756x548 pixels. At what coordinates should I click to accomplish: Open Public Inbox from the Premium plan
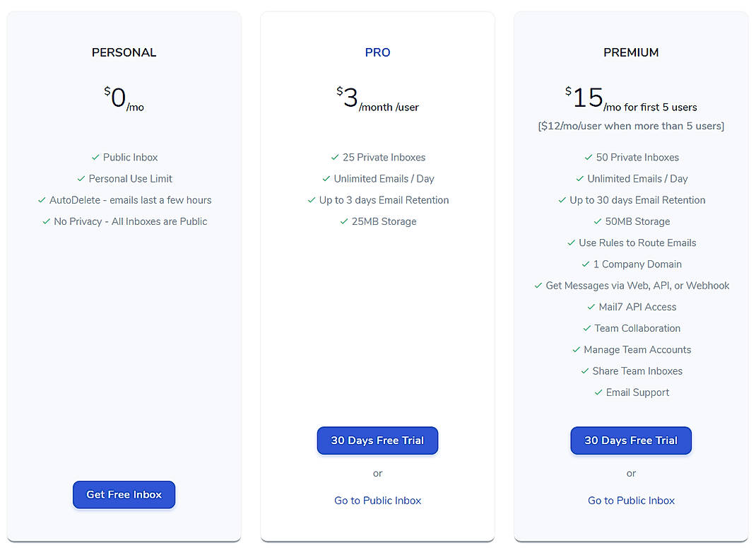click(630, 500)
